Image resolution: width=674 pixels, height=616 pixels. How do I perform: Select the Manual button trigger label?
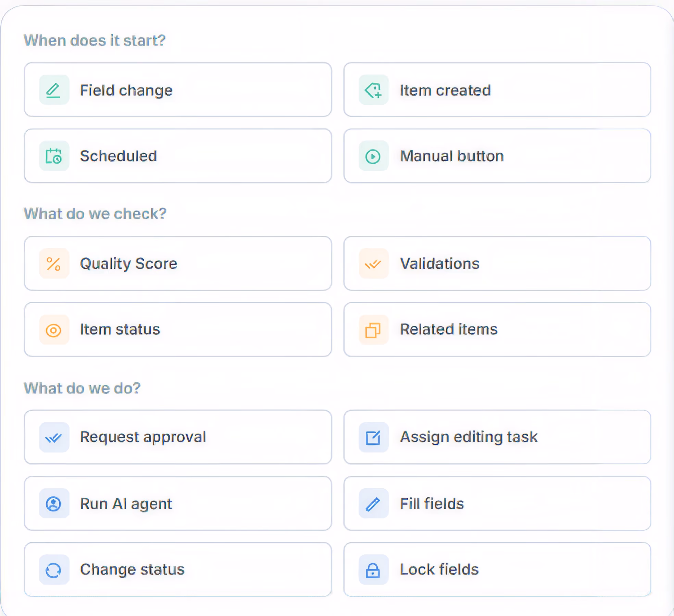(452, 156)
